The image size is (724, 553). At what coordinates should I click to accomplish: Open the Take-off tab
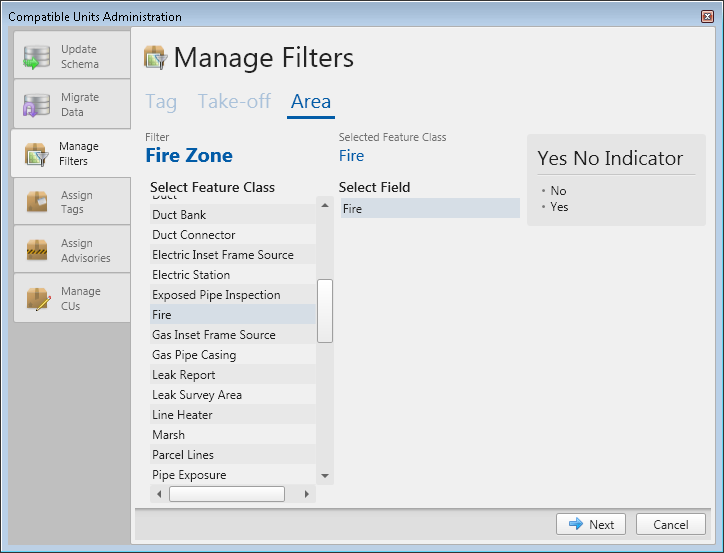(x=234, y=102)
